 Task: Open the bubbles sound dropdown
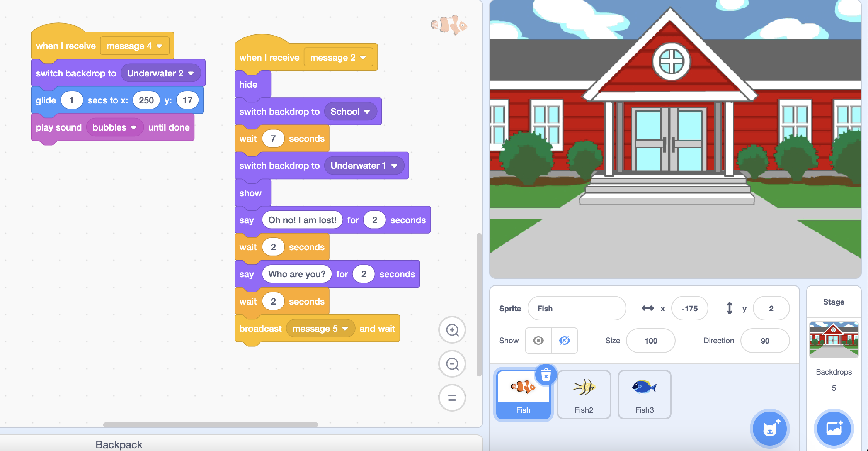134,128
